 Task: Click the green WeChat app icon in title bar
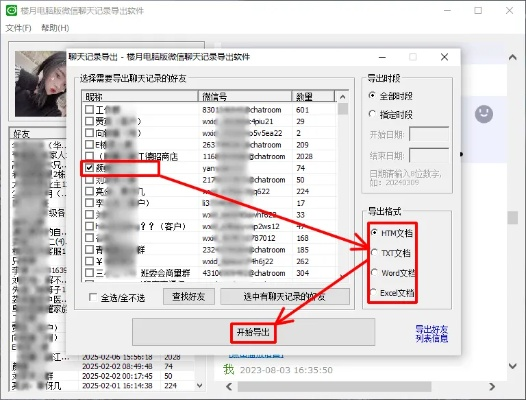[11, 10]
